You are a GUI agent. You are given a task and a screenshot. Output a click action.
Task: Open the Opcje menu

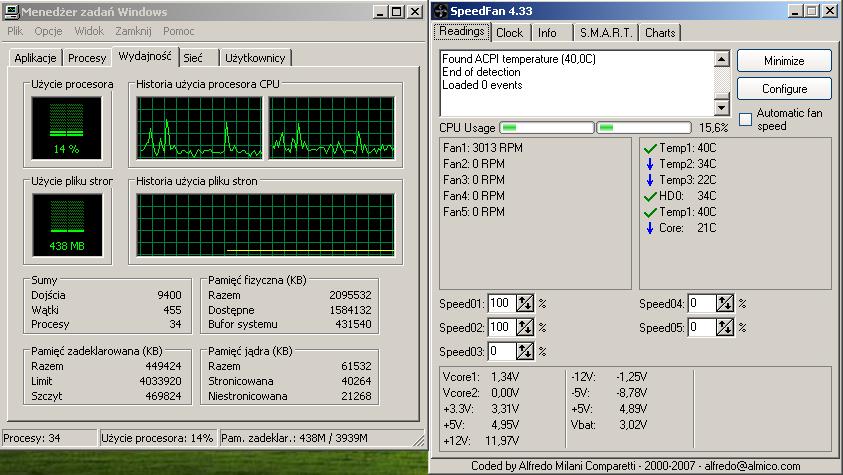point(48,31)
